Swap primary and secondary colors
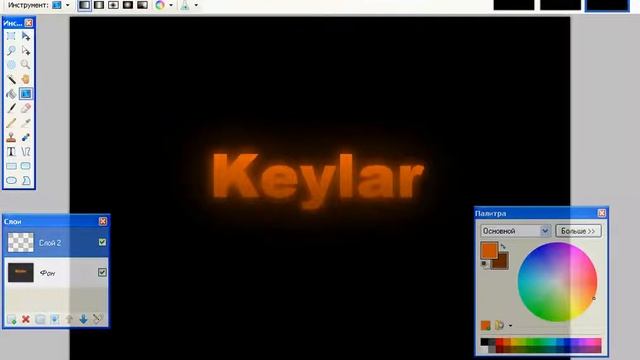The width and height of the screenshot is (640, 360). tap(503, 247)
